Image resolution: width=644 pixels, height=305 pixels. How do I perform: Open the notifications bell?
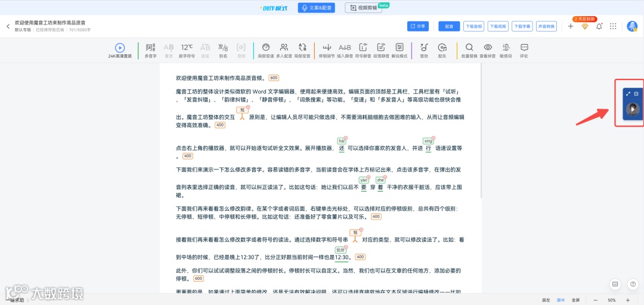[x=599, y=26]
